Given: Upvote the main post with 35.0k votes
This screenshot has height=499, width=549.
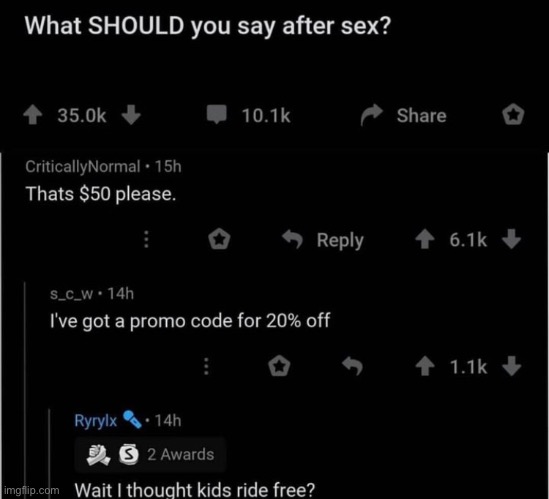Looking at the screenshot, I should point(33,116).
